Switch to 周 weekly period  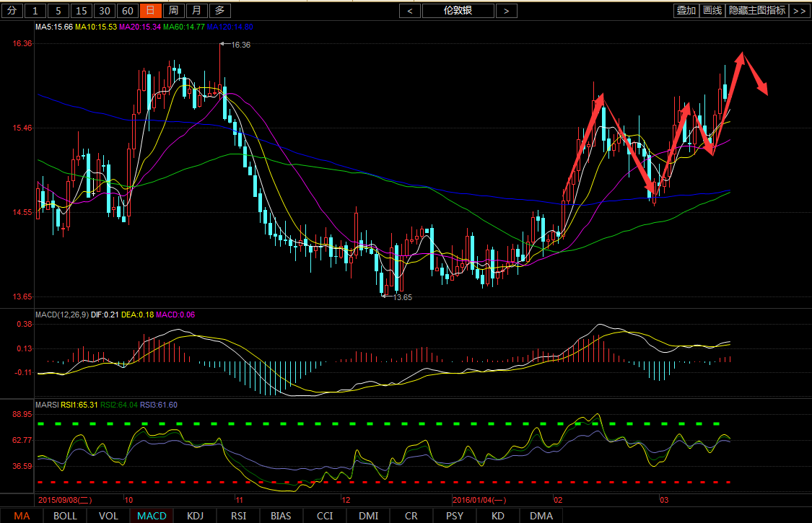(173, 10)
